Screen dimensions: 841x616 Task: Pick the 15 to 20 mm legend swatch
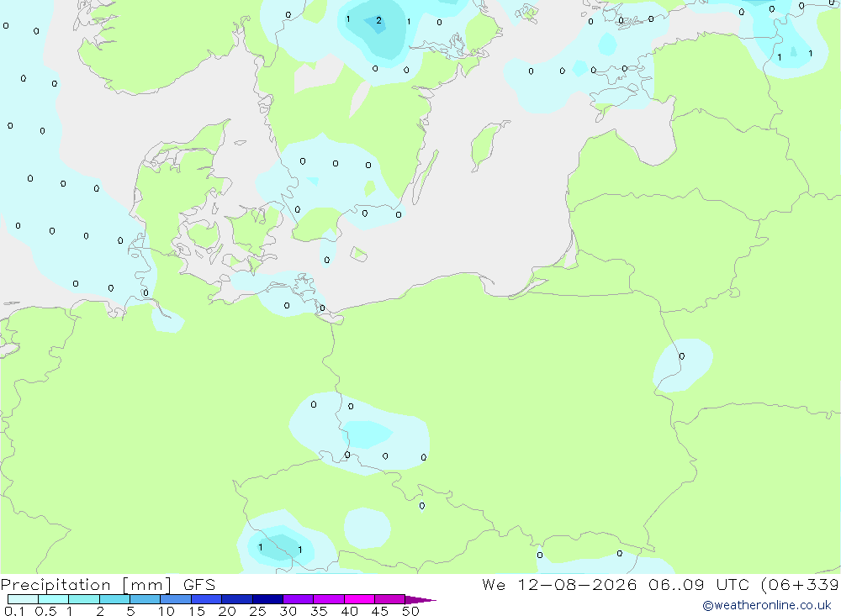coord(207,599)
